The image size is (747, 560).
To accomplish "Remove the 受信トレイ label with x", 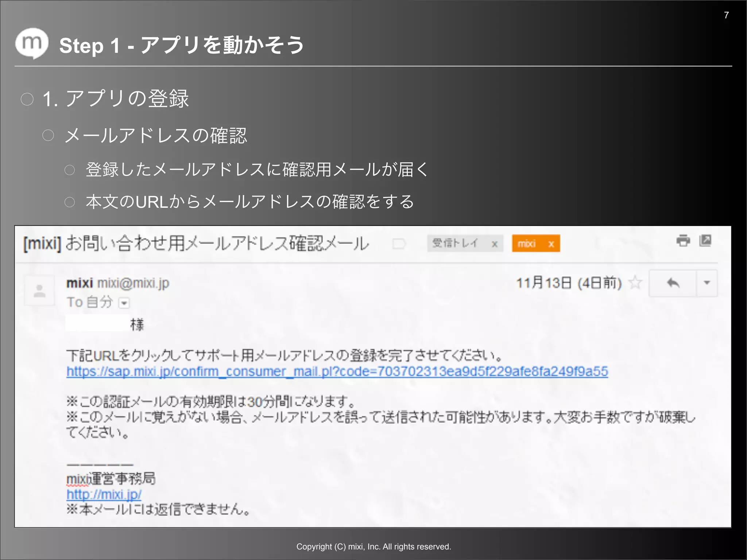I will point(494,244).
